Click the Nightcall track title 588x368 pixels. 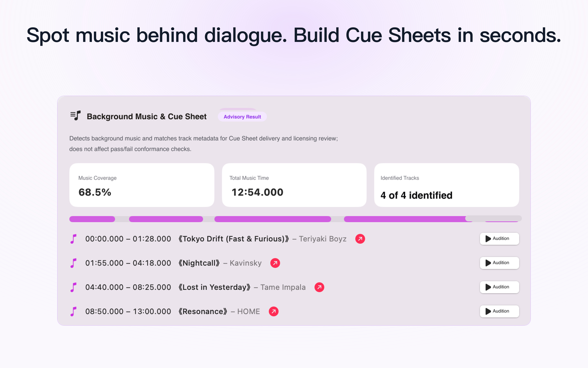(x=199, y=263)
